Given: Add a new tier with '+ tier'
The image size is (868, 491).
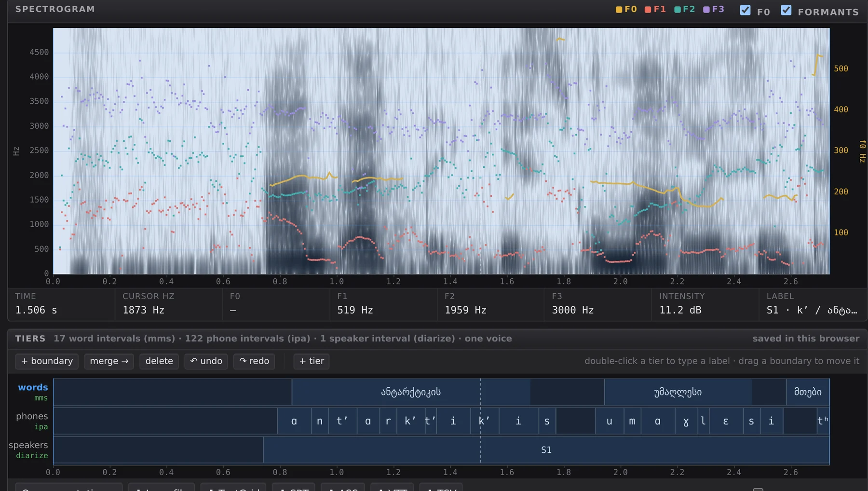Looking at the screenshot, I should (312, 361).
